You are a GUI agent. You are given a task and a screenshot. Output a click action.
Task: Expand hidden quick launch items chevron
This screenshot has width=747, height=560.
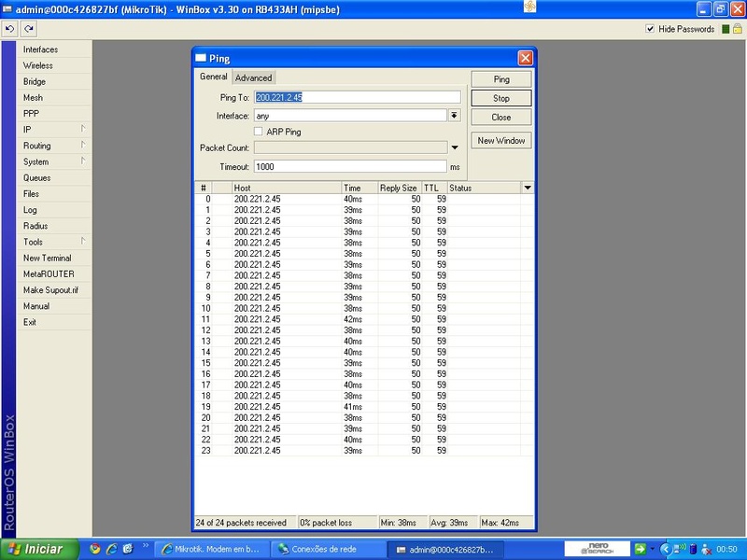coord(146,546)
